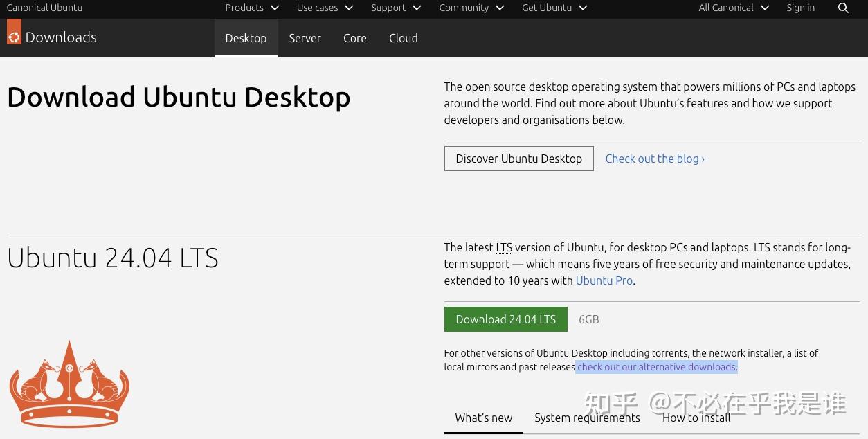Expand the Community dropdown
Image resolution: width=868 pixels, height=439 pixels.
[x=471, y=8]
